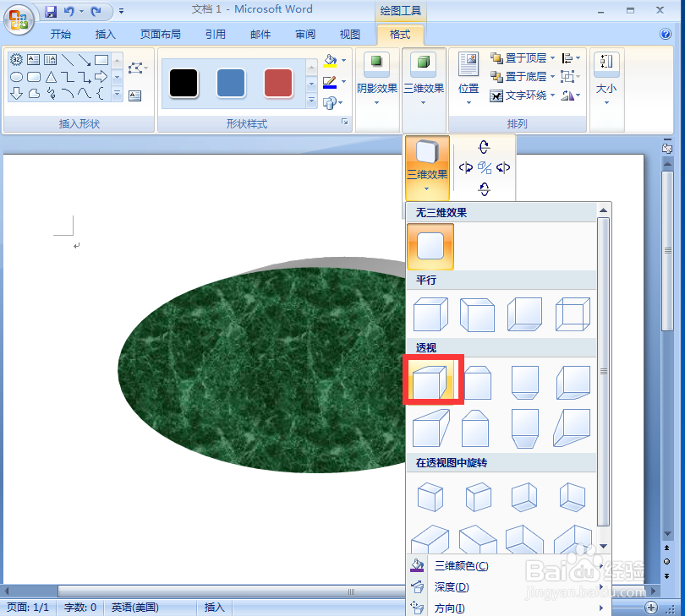This screenshot has width=685, height=616.
Task: Select the rectangle shape in gallery
Action: [x=101, y=59]
